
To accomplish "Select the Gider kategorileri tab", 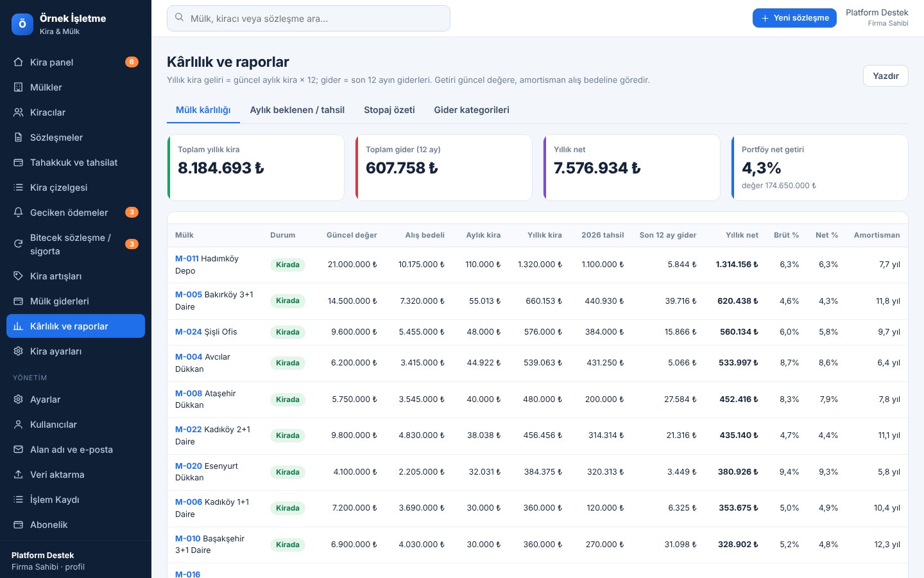I will pos(472,110).
